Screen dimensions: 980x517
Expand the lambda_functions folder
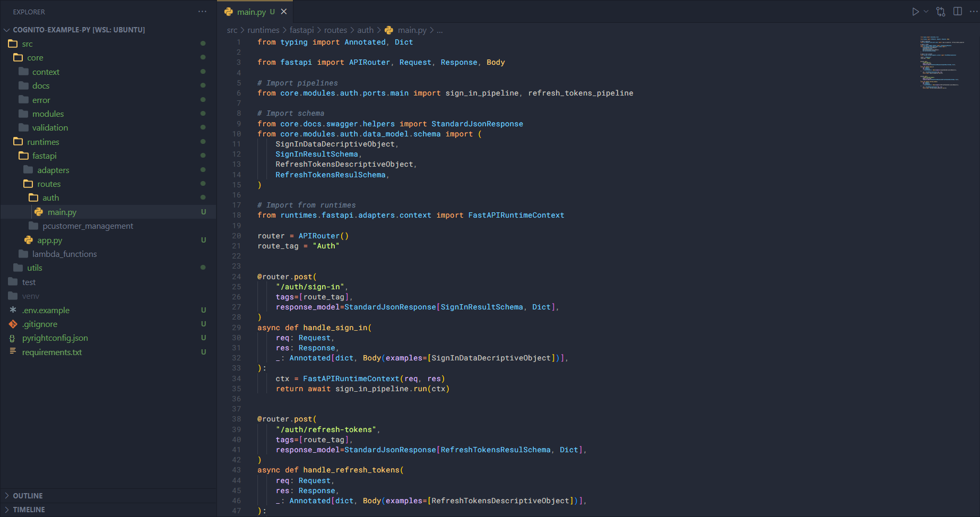click(64, 254)
